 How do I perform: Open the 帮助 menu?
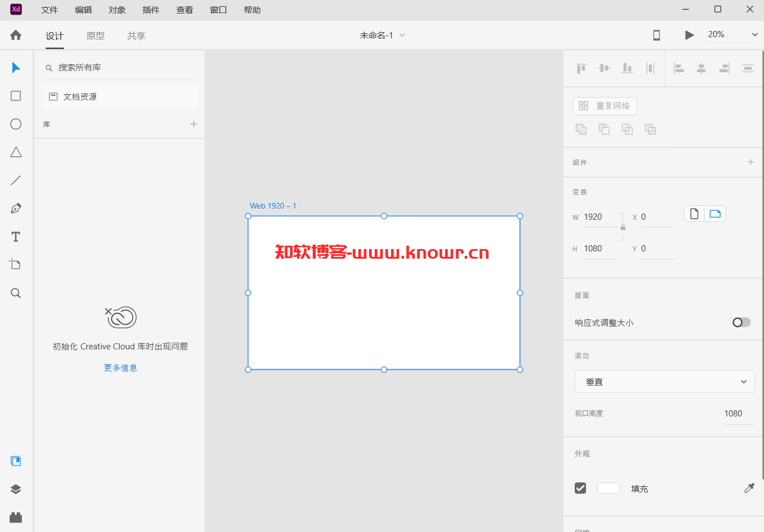252,10
